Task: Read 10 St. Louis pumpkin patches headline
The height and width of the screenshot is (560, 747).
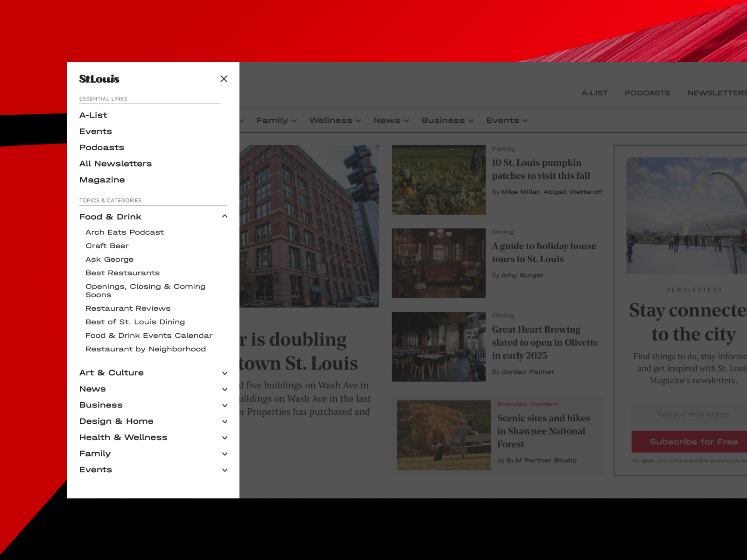Action: pos(541,169)
